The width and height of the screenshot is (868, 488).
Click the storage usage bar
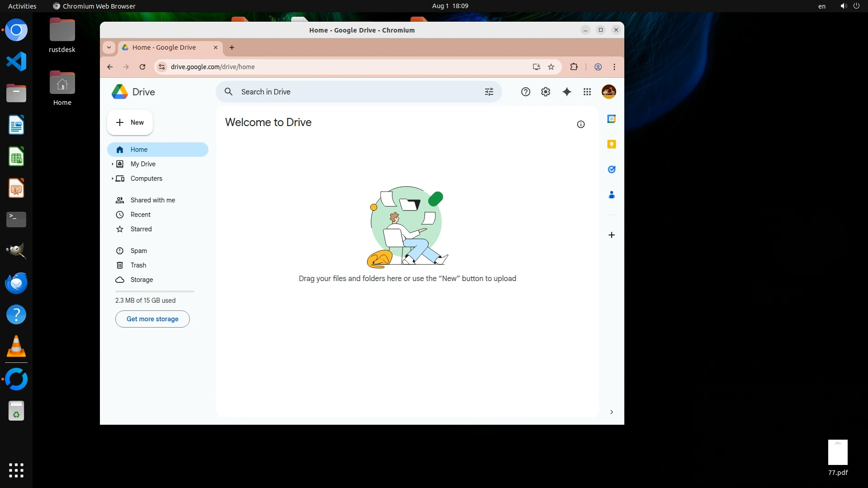155,291
